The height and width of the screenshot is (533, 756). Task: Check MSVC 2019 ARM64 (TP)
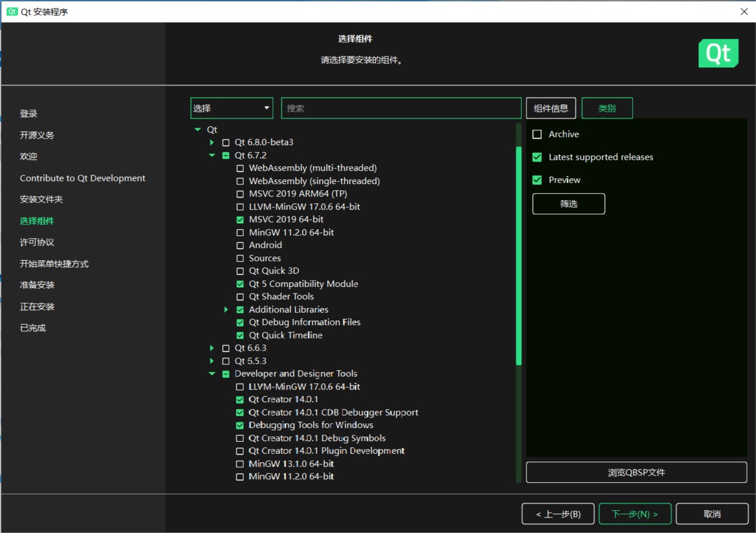pyautogui.click(x=240, y=194)
